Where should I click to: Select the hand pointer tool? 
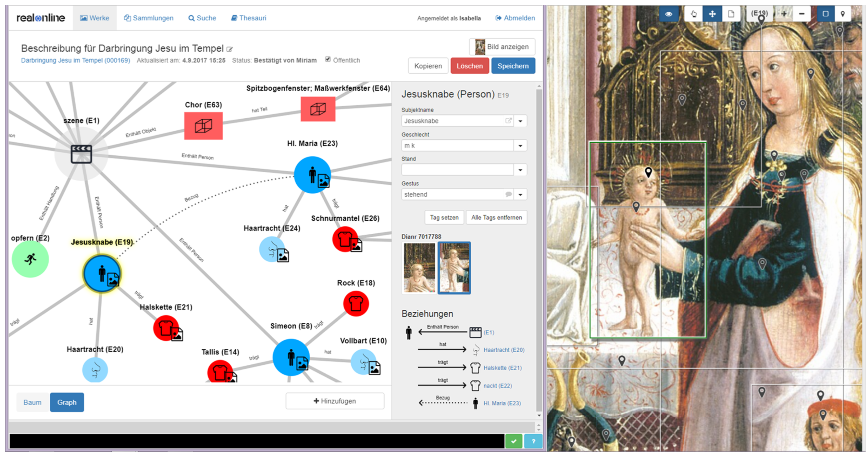tap(693, 14)
